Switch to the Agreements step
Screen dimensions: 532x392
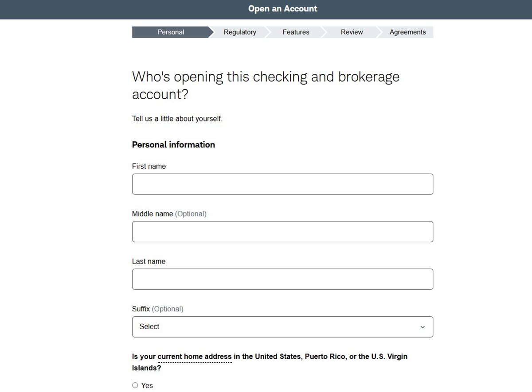pyautogui.click(x=407, y=32)
